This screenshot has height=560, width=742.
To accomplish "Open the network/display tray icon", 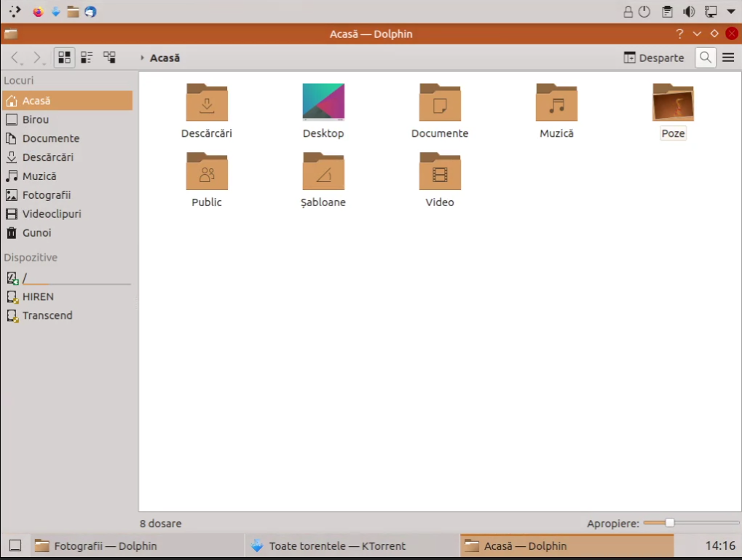I will [x=711, y=12].
